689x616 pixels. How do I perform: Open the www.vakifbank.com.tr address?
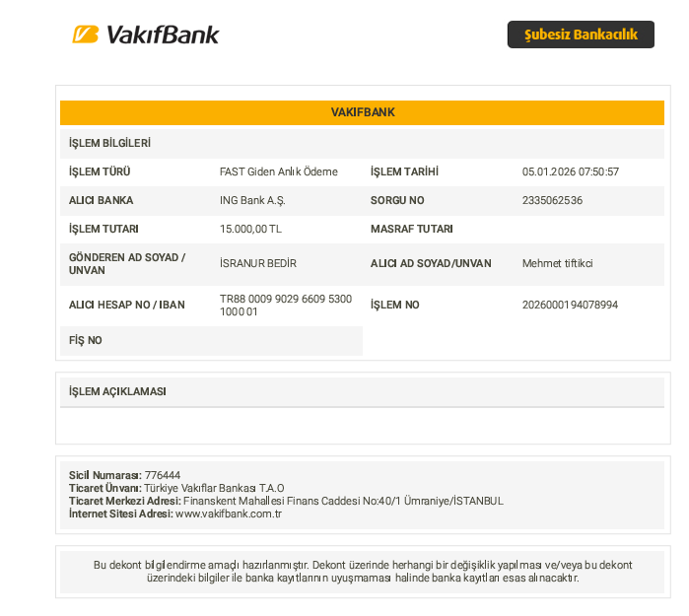pos(229,513)
